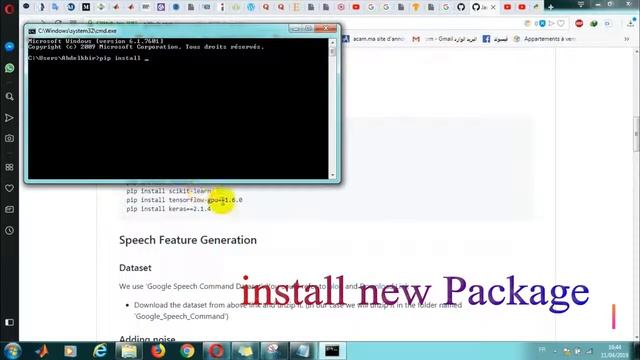Screen dimensions: 640x360
Task: Open the Windows Start menu
Action: (x=12, y=351)
